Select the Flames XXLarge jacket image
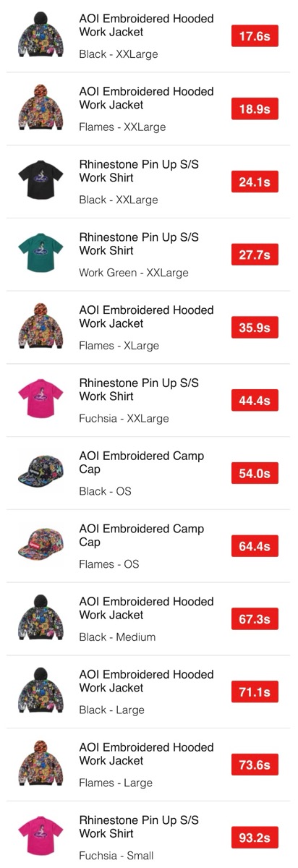The image size is (298, 868). coord(41,109)
